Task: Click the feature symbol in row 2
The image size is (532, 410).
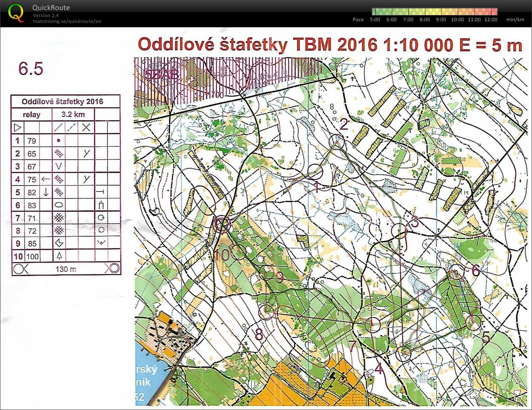Action: [x=59, y=153]
